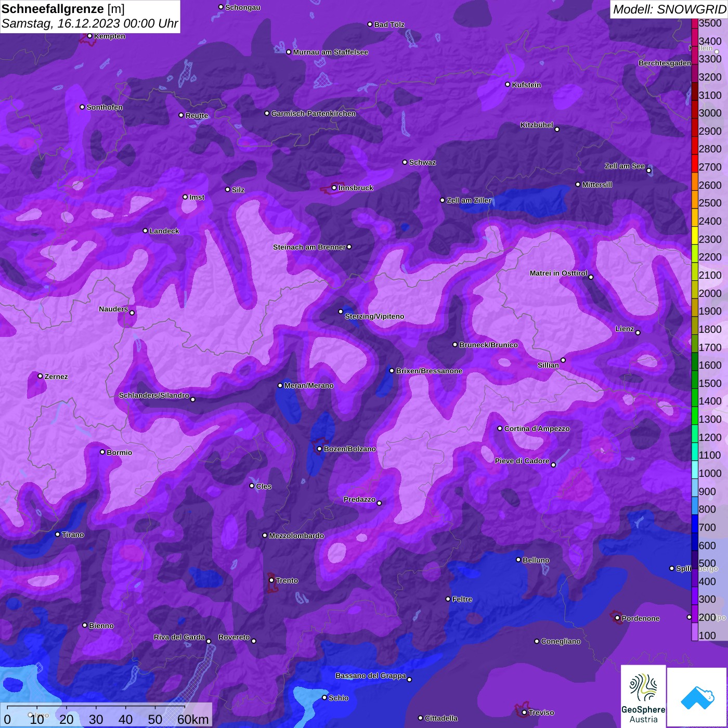Click the GeoSphere Austria logo

pyautogui.click(x=643, y=697)
